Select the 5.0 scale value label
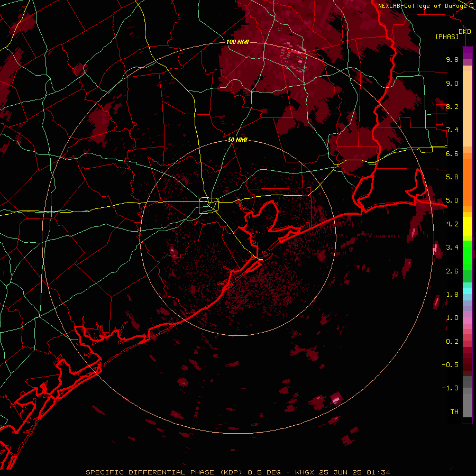 click(x=452, y=200)
